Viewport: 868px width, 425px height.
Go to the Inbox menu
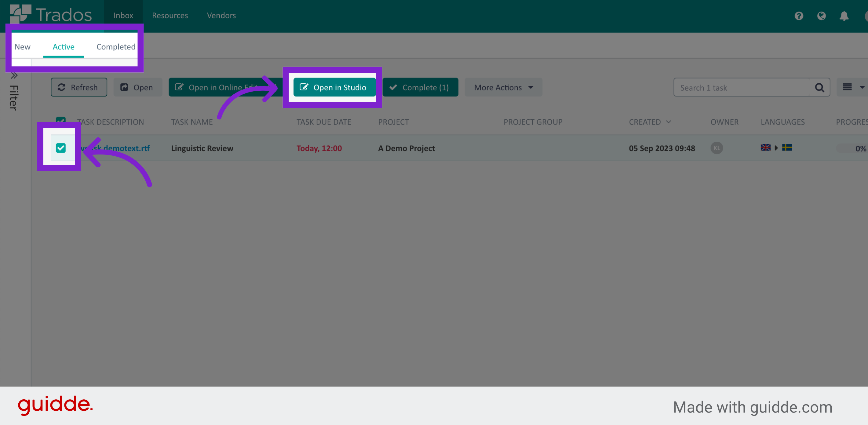point(123,16)
